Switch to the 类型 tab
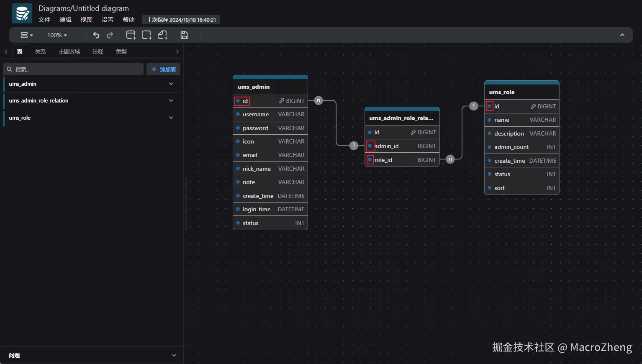Viewport: 642px width, 364px height. (121, 51)
